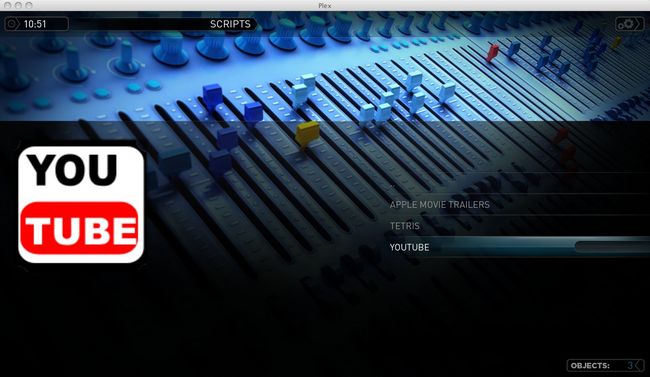
Task: Click the clock icon beside 10:51
Action: coord(12,24)
